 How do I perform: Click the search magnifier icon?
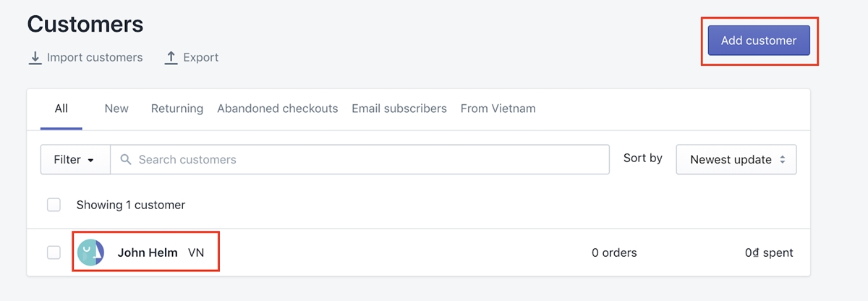click(125, 159)
